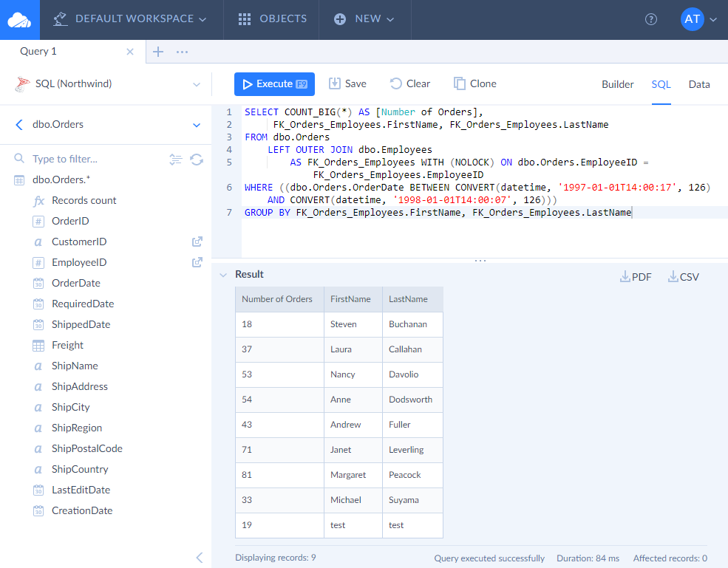Download results as PDF
The height and width of the screenshot is (568, 728).
[x=636, y=276]
